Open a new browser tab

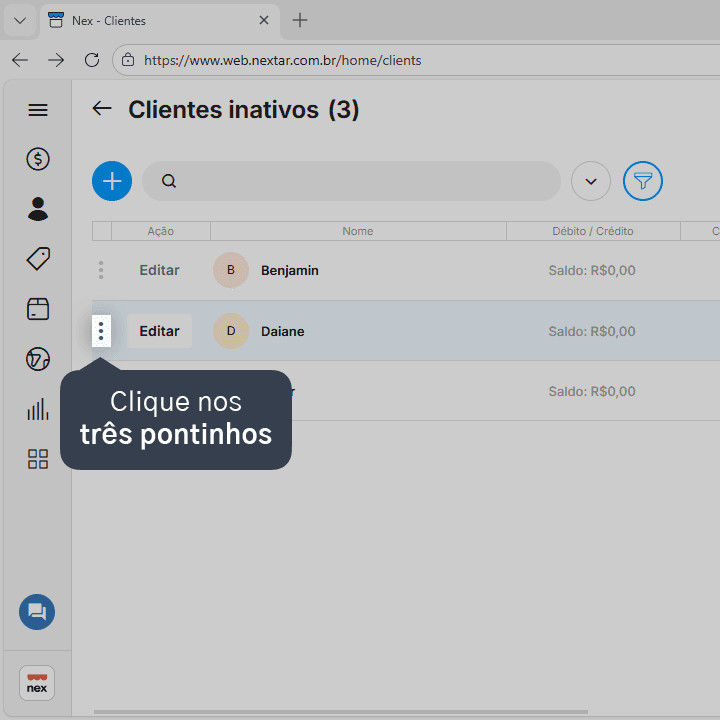(300, 20)
